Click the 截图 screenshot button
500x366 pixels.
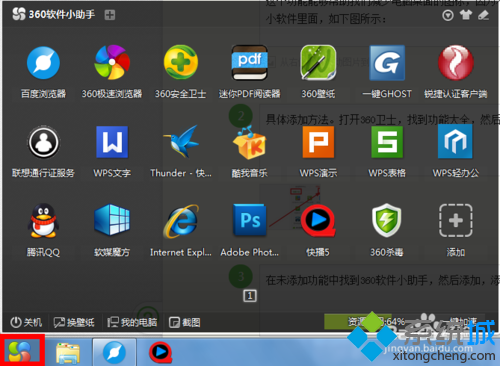[185, 322]
